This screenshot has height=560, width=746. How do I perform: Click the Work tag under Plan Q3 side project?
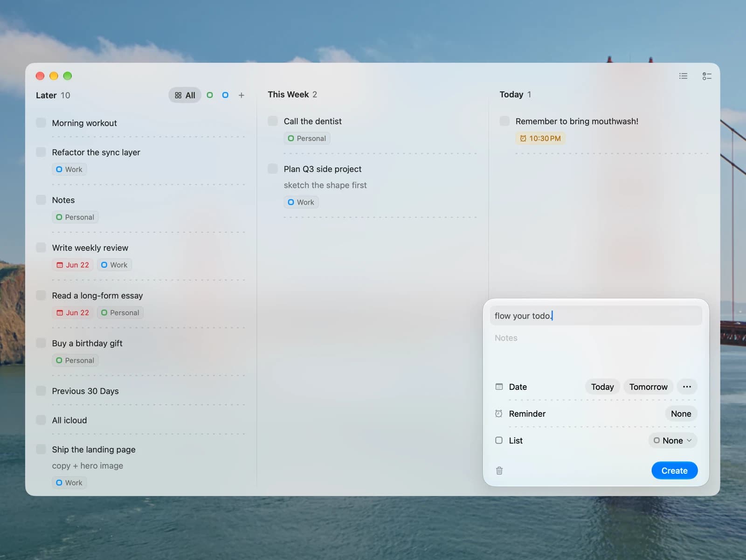click(x=301, y=202)
